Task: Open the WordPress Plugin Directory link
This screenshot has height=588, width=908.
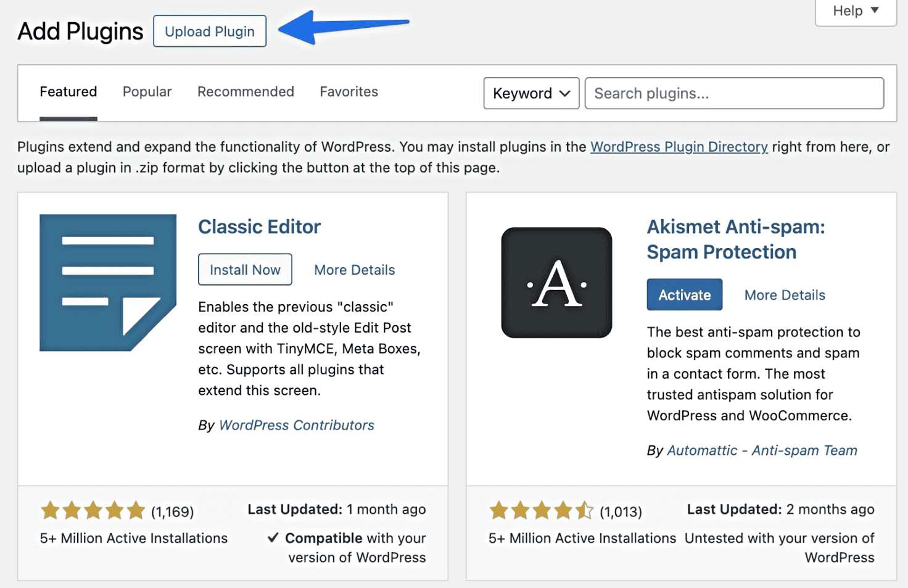Action: [x=679, y=147]
